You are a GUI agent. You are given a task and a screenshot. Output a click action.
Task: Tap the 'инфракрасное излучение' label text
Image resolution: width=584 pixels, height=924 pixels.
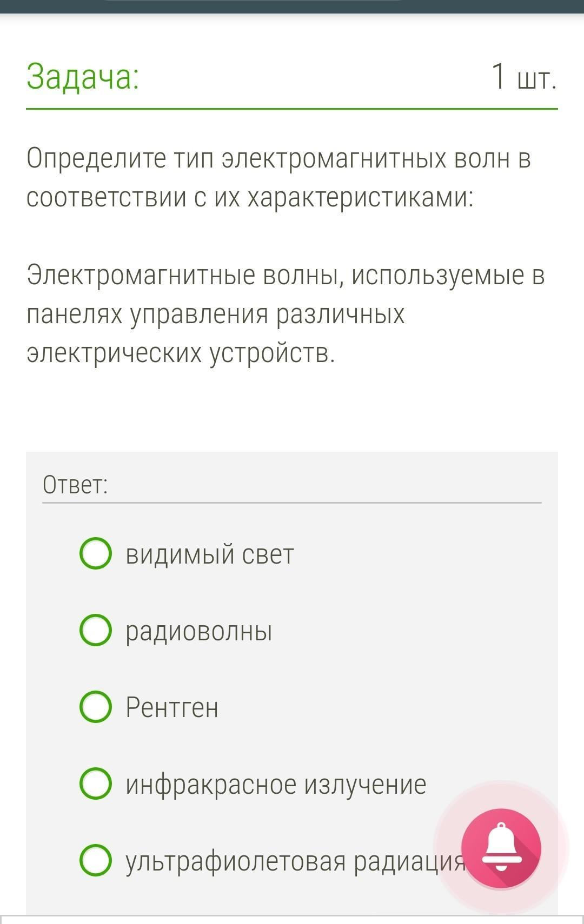tap(276, 785)
